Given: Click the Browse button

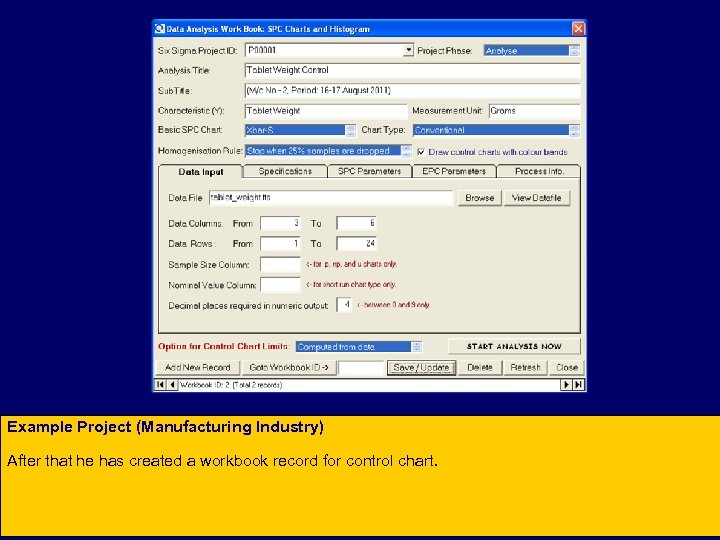Looking at the screenshot, I should (479, 198).
